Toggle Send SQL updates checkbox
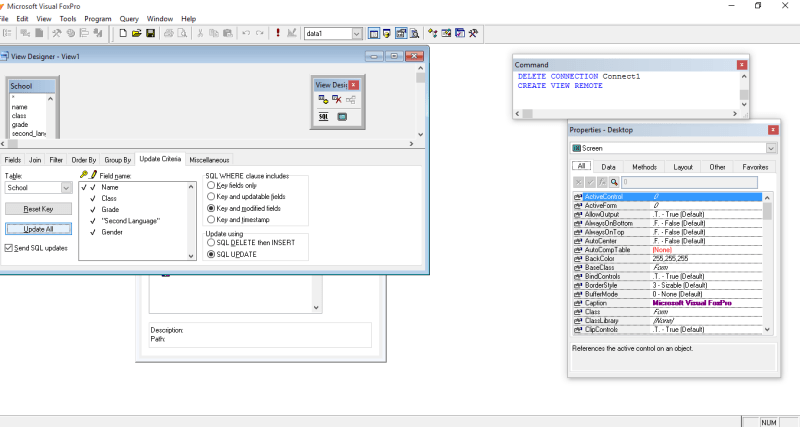Viewport: 800px width, 427px height. 9,248
